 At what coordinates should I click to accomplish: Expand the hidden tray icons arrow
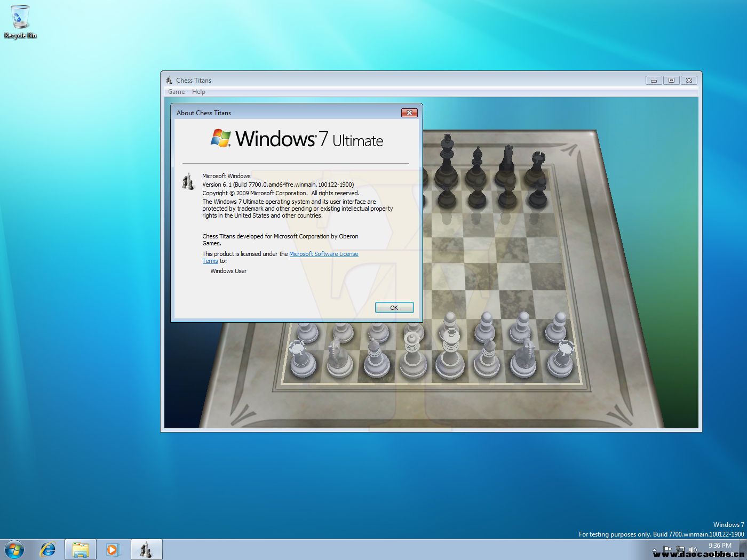coord(655,550)
